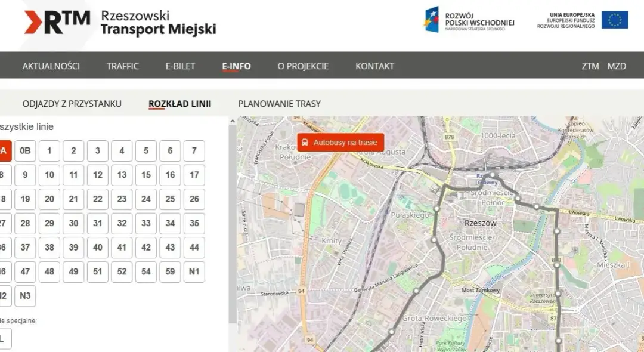The height and width of the screenshot is (352, 644).
Task: Open the O PROJEKCIE page
Action: click(x=303, y=66)
